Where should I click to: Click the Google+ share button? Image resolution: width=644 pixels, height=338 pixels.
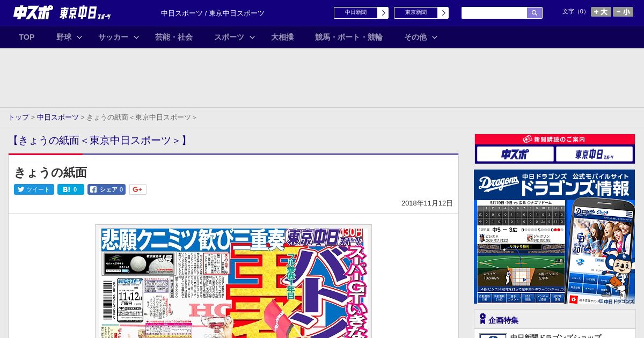(138, 189)
